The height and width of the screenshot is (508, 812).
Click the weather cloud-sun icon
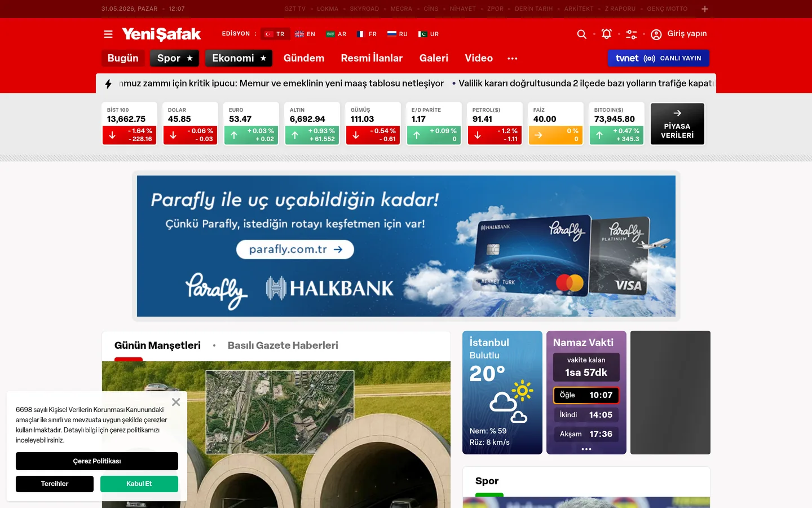pyautogui.click(x=511, y=401)
